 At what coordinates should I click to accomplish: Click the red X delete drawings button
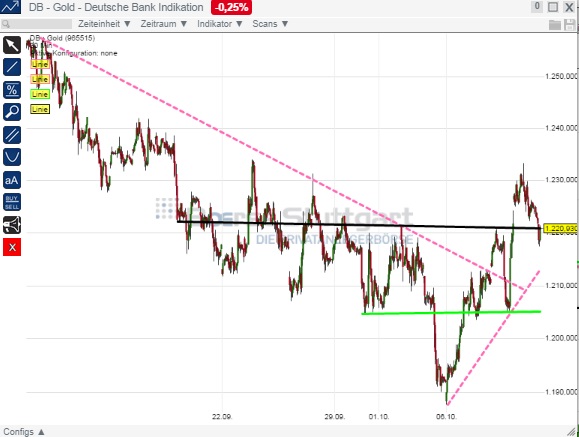12,247
